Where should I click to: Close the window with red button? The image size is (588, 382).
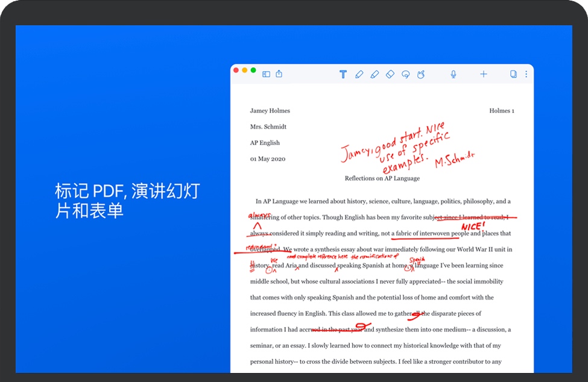coord(236,70)
